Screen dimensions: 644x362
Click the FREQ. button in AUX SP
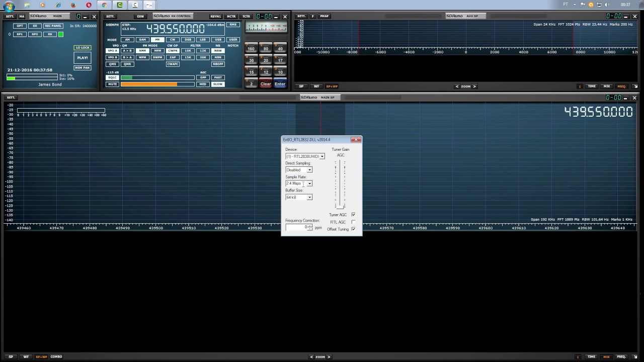(622, 86)
